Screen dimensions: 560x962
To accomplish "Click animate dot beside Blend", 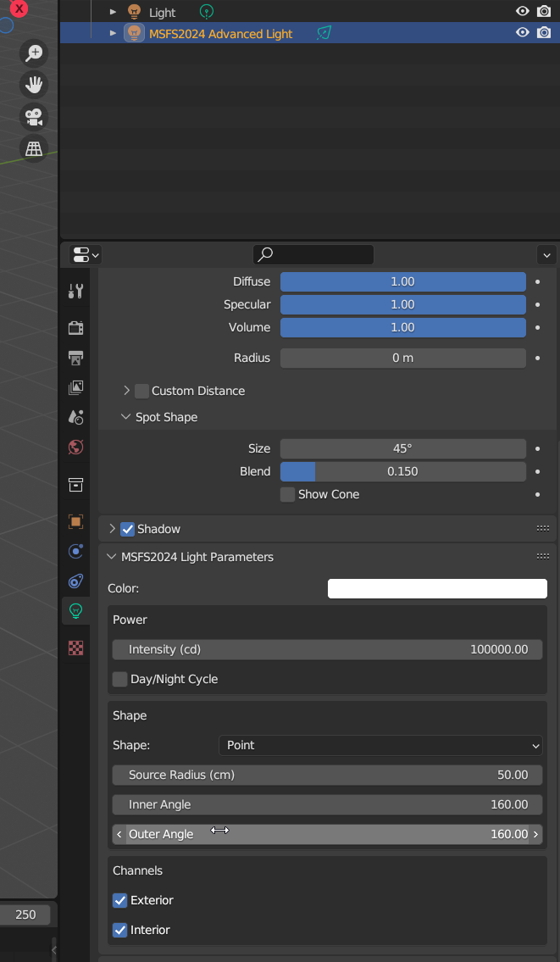I will (538, 472).
